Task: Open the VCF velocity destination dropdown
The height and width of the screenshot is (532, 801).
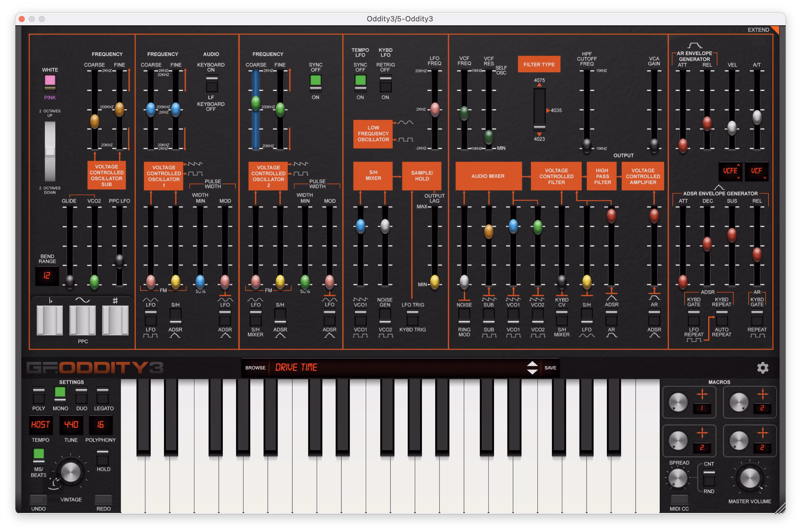Action: tap(757, 171)
